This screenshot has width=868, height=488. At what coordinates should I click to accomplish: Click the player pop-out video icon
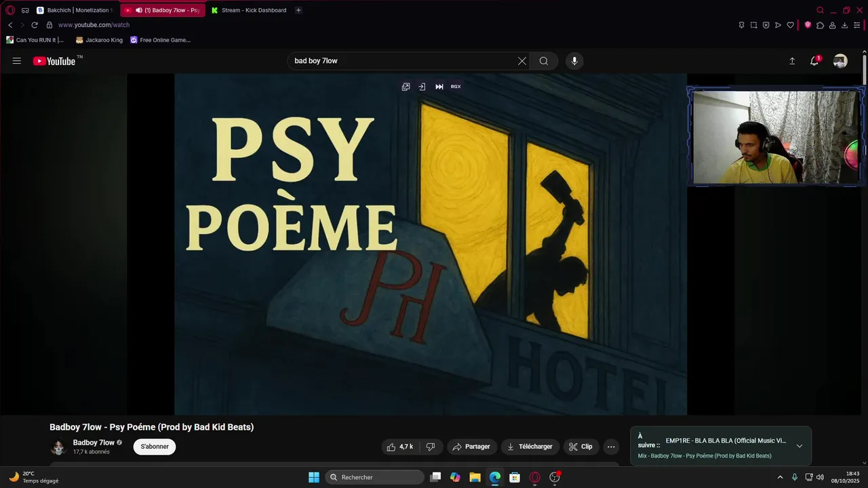point(406,87)
